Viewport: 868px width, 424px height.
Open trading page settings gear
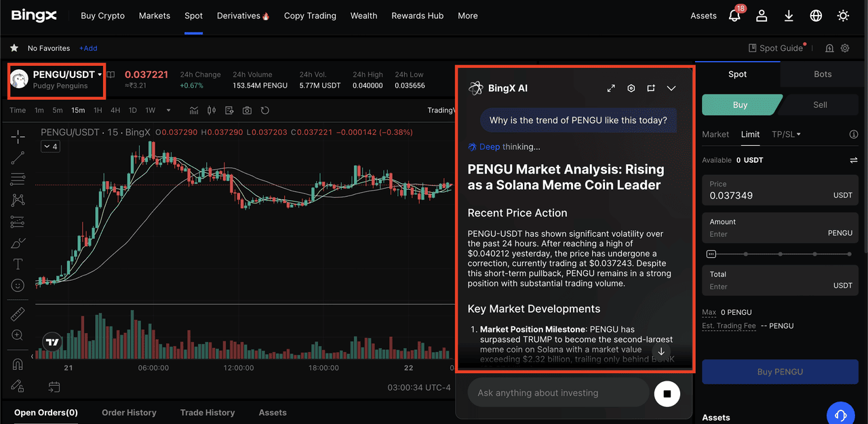[845, 48]
